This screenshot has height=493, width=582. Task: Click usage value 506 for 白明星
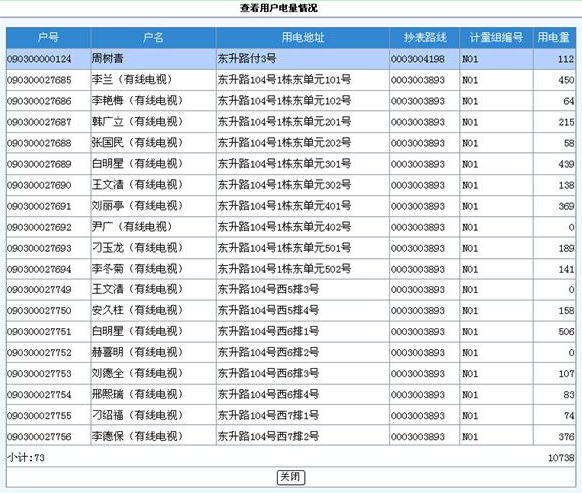tap(566, 332)
